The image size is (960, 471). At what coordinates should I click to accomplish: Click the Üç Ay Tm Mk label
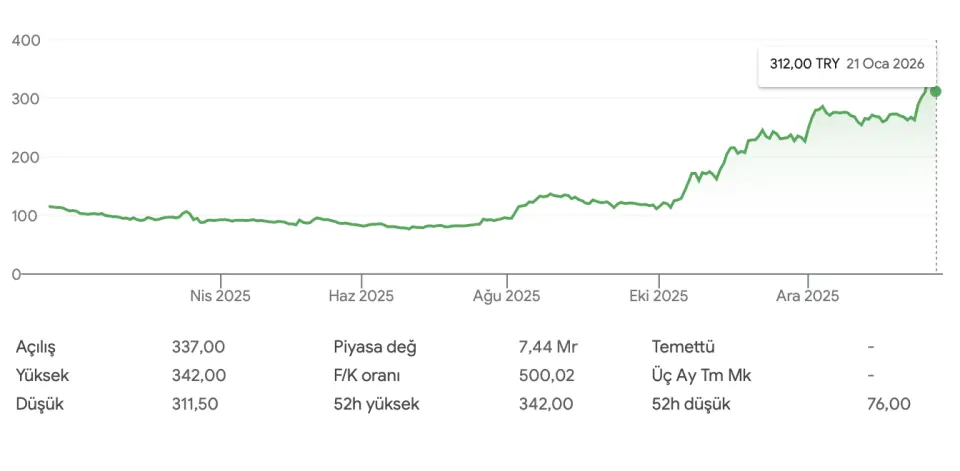(x=701, y=376)
